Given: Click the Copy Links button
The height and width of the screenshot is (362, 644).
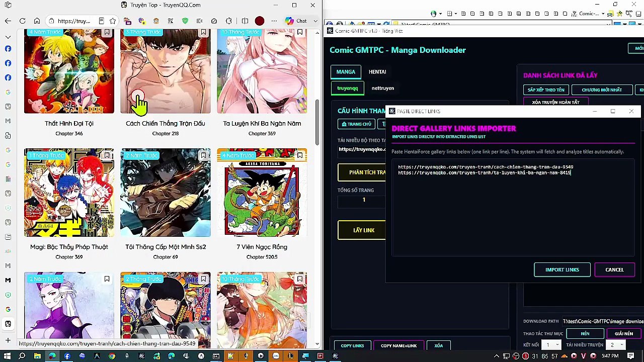Looking at the screenshot, I should coord(352,346).
